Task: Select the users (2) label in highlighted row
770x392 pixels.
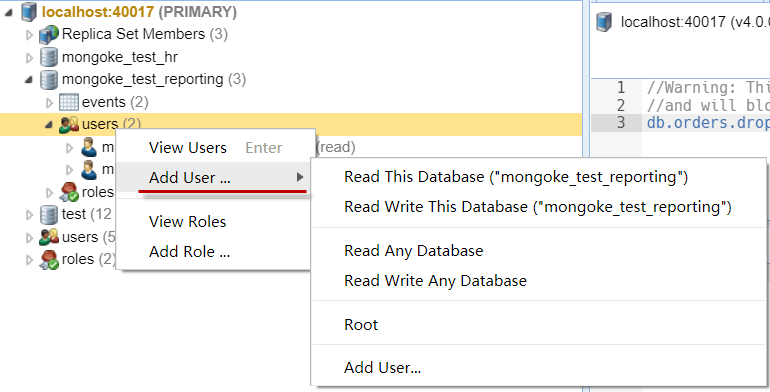Action: [111, 124]
